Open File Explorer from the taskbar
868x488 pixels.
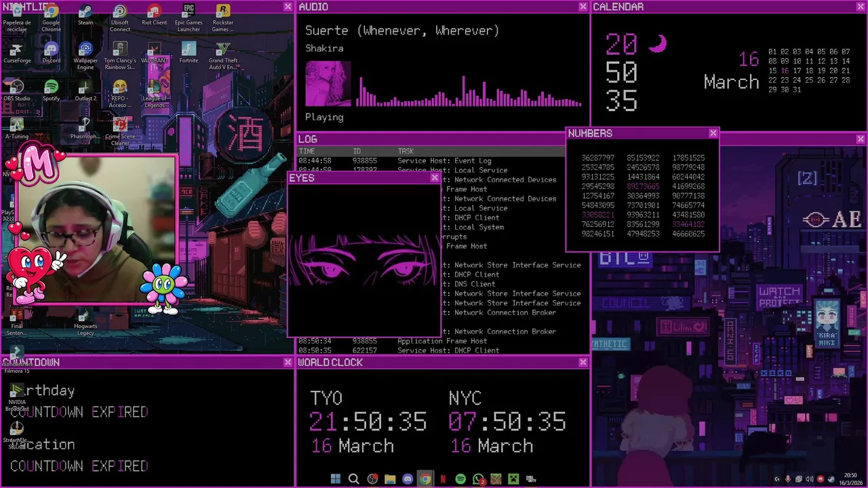[x=389, y=479]
